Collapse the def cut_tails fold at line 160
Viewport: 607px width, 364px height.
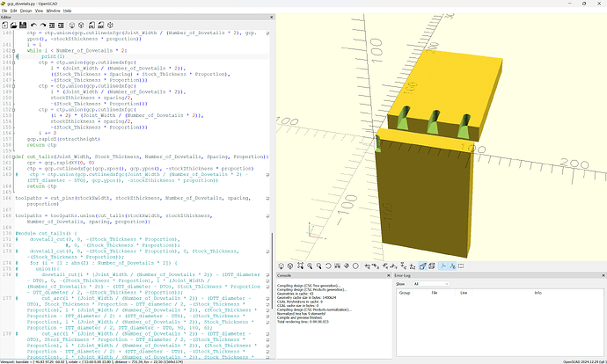click(x=14, y=157)
